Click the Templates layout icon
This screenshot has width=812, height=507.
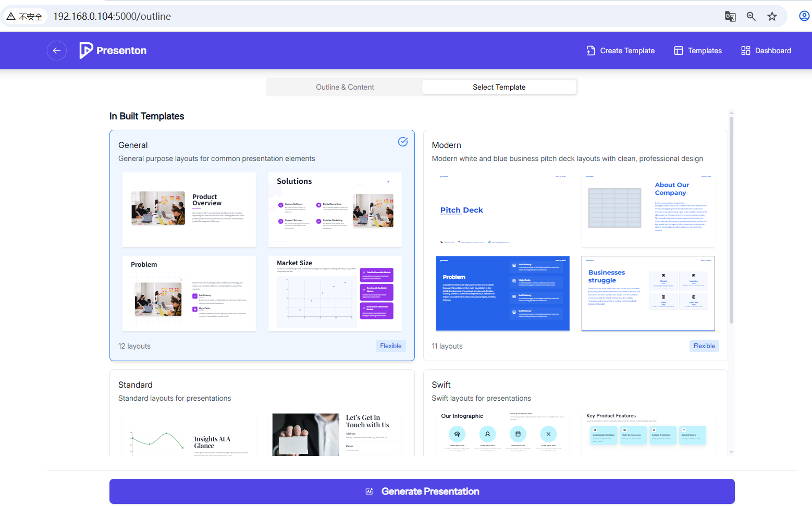[679, 51]
